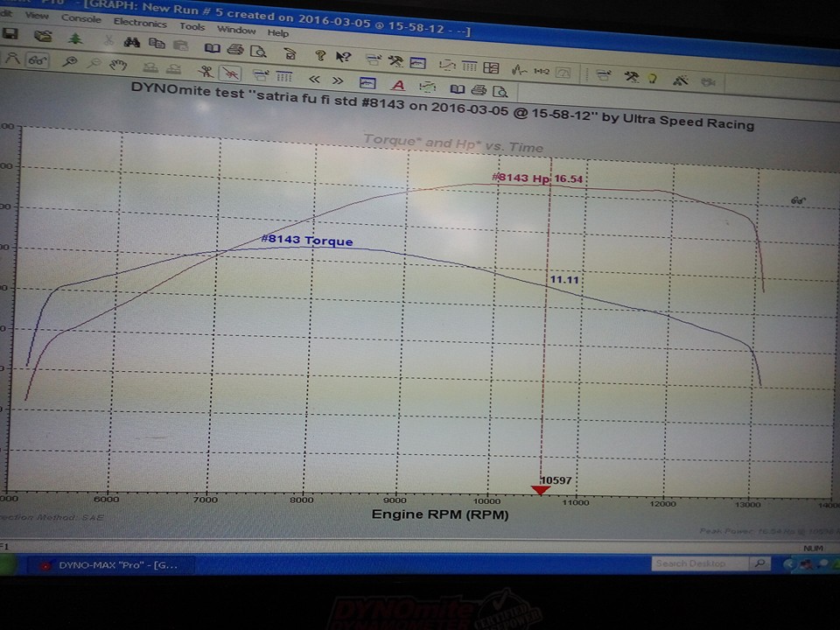This screenshot has height=630, width=840.
Task: Click the printer icon in top toolbar
Action: pyautogui.click(x=234, y=49)
